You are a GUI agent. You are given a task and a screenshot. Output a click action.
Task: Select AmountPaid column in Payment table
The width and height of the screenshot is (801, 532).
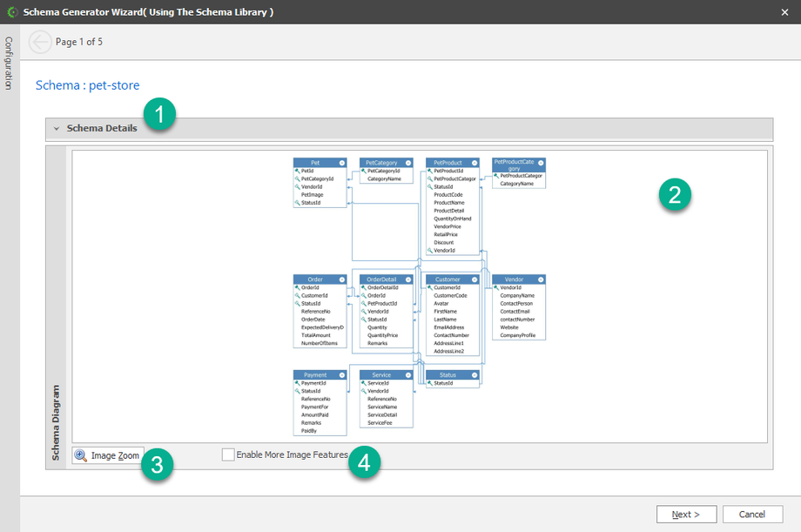tap(314, 415)
